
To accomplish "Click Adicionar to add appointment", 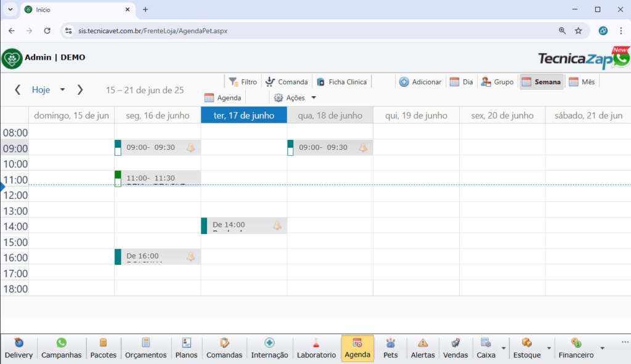I will pyautogui.click(x=420, y=82).
